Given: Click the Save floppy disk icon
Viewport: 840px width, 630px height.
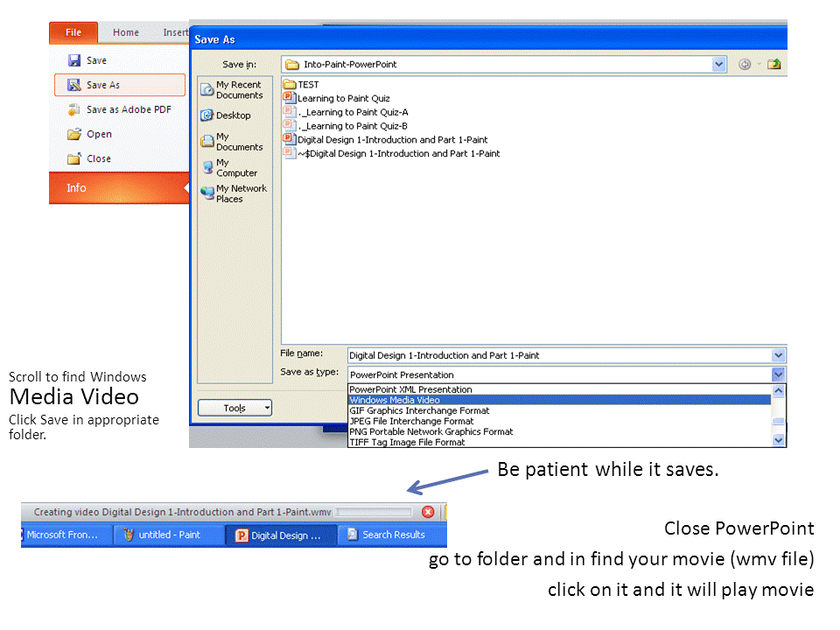Looking at the screenshot, I should (74, 60).
